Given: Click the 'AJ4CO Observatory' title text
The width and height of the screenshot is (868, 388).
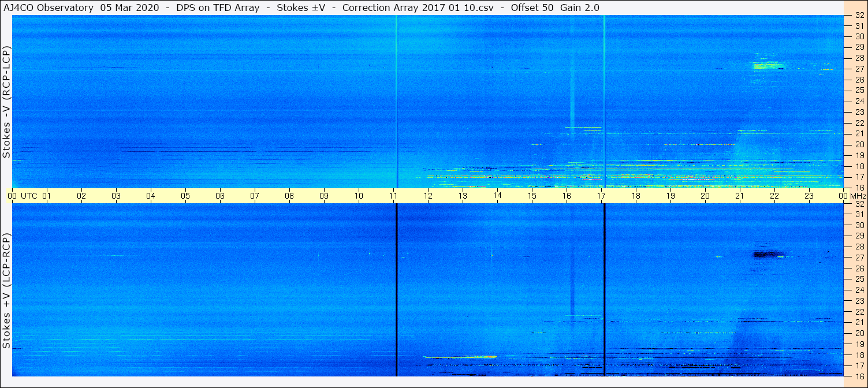Looking at the screenshot, I should [49, 8].
